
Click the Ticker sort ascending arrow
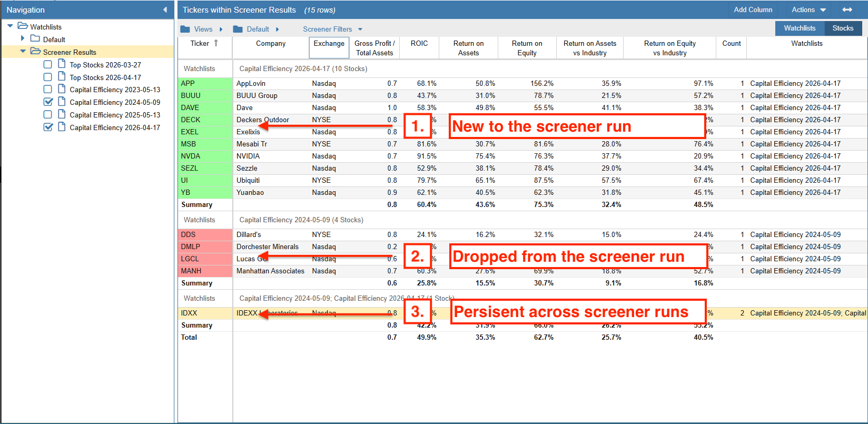(x=216, y=43)
